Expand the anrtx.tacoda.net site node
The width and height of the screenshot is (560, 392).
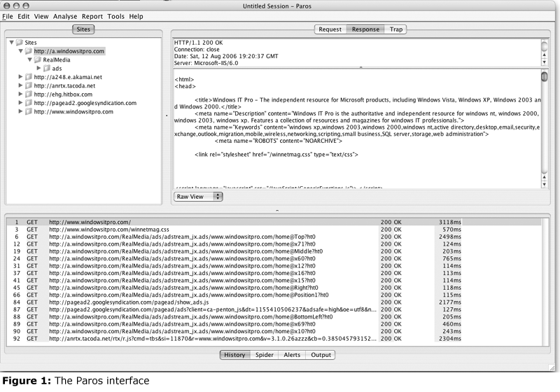coord(20,85)
